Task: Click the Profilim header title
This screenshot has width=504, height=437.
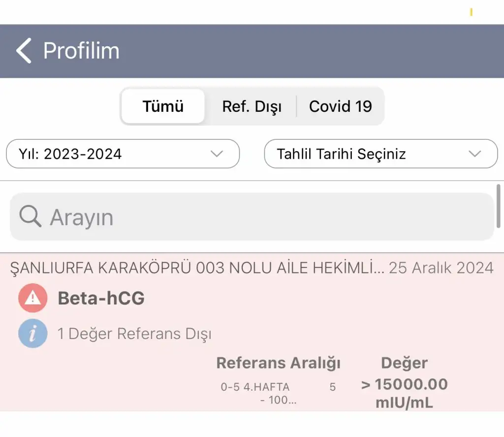Action: click(81, 51)
